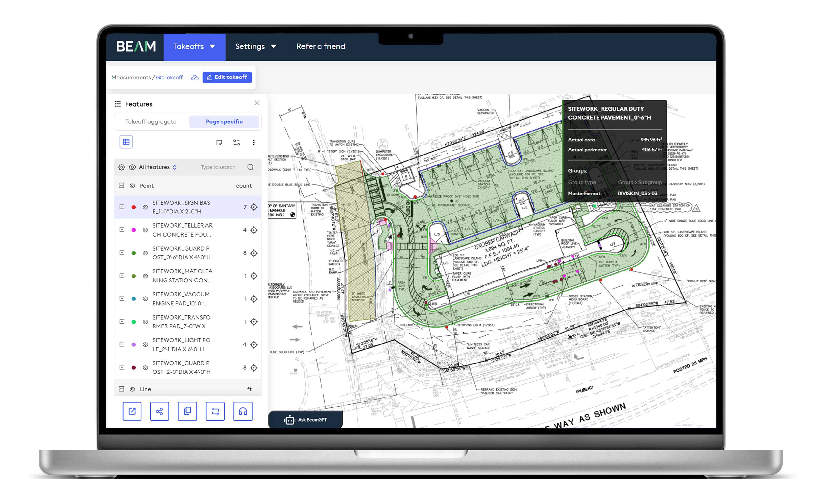Screen dimensions: 816x504
Task: Toggle visibility of the Point group
Action: tap(132, 186)
